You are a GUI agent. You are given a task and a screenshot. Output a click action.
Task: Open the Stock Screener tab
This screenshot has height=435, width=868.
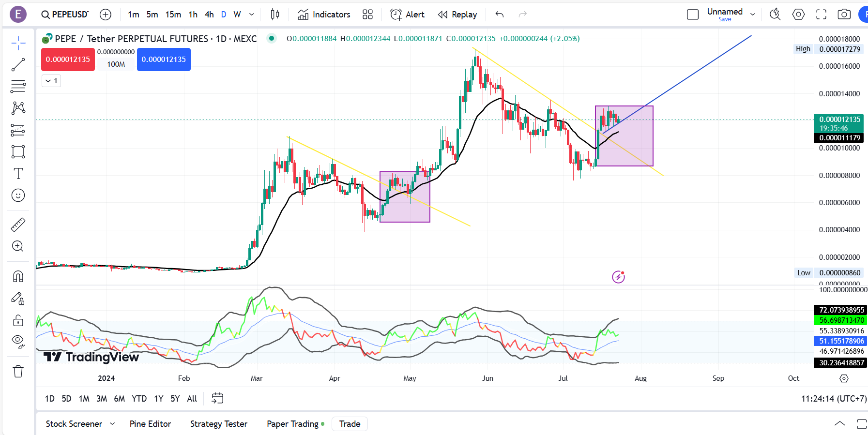[x=74, y=424]
